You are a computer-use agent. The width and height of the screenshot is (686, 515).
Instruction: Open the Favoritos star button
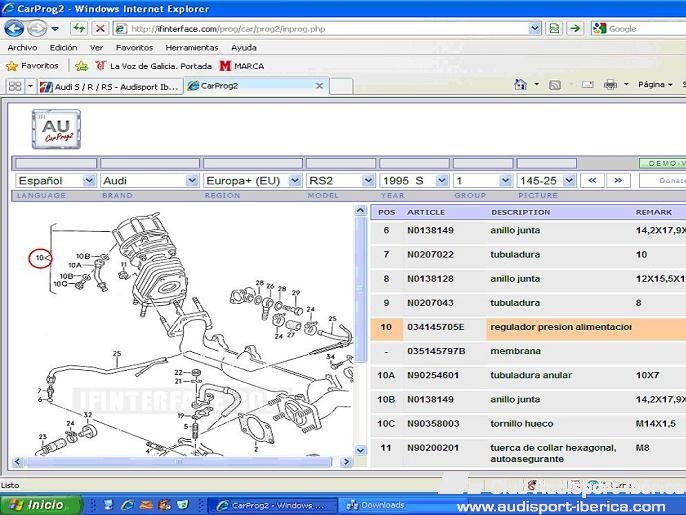tap(32, 66)
